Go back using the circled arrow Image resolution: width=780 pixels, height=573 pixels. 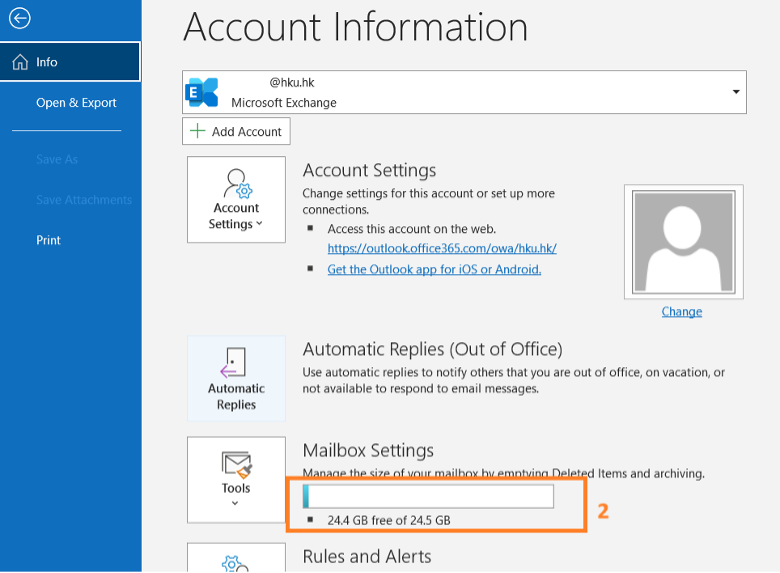tap(20, 18)
